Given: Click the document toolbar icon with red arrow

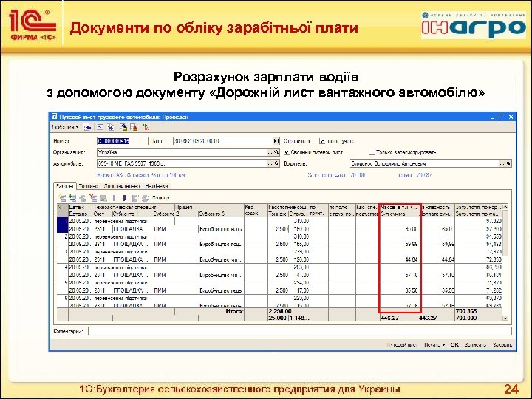Looking at the screenshot, I should [134, 127].
